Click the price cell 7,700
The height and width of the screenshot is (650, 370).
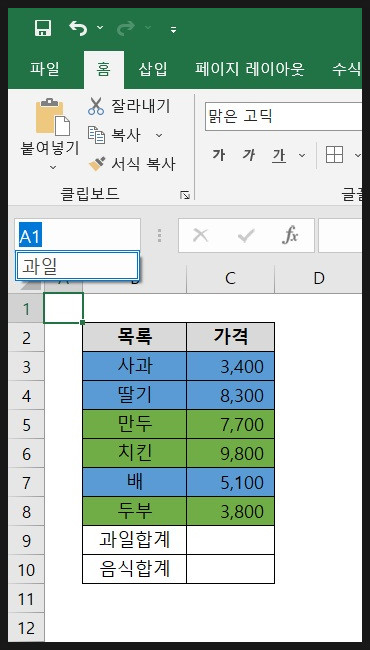pos(230,424)
